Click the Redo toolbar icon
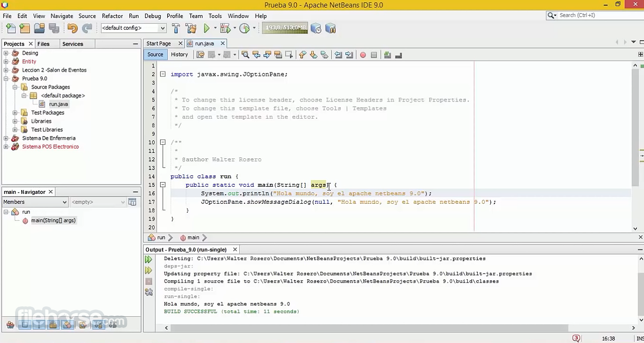The width and height of the screenshot is (644, 343). 87,29
